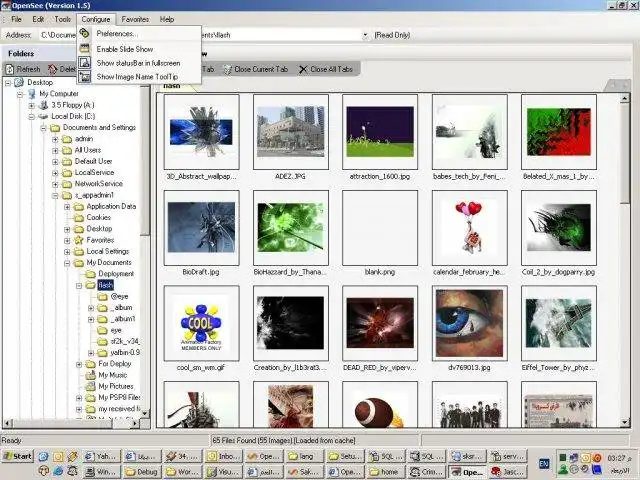
Task: Click the Desktop root icon in folder tree
Action: (20, 82)
